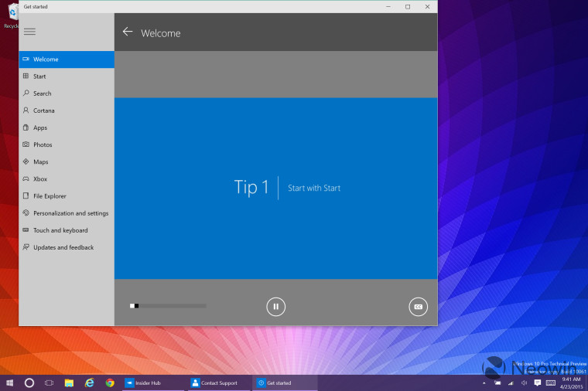Open the hamburger menu in Get started
Image resolution: width=588 pixels, height=391 pixels.
pos(29,32)
